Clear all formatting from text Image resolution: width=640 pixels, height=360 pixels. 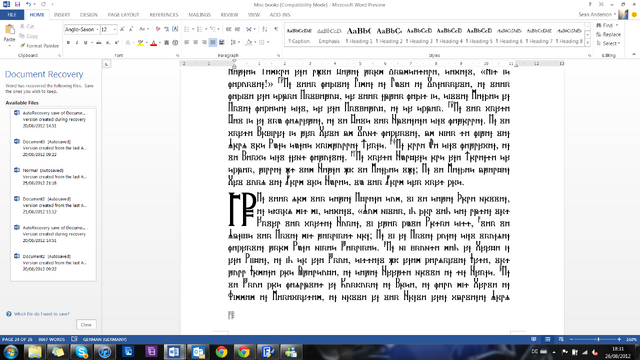pyautogui.click(x=158, y=29)
